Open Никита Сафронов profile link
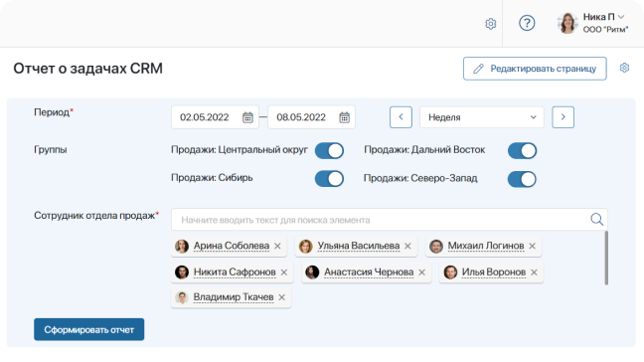644x362 pixels. (235, 272)
